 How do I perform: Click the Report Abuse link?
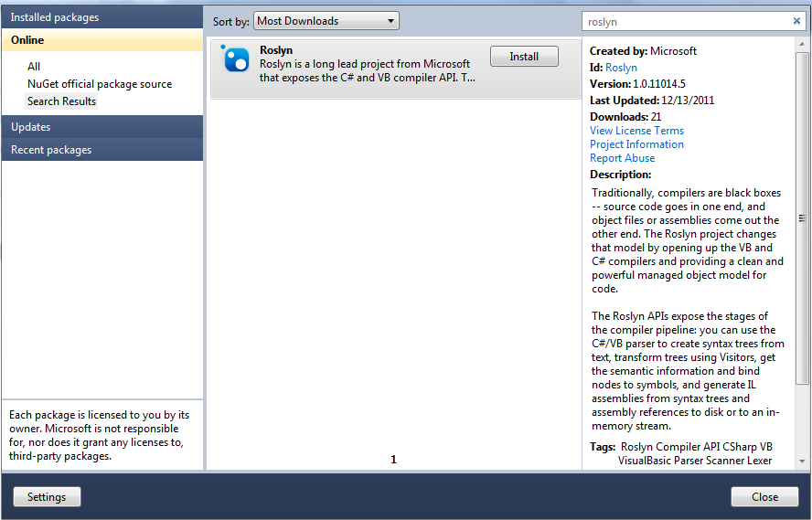622,158
